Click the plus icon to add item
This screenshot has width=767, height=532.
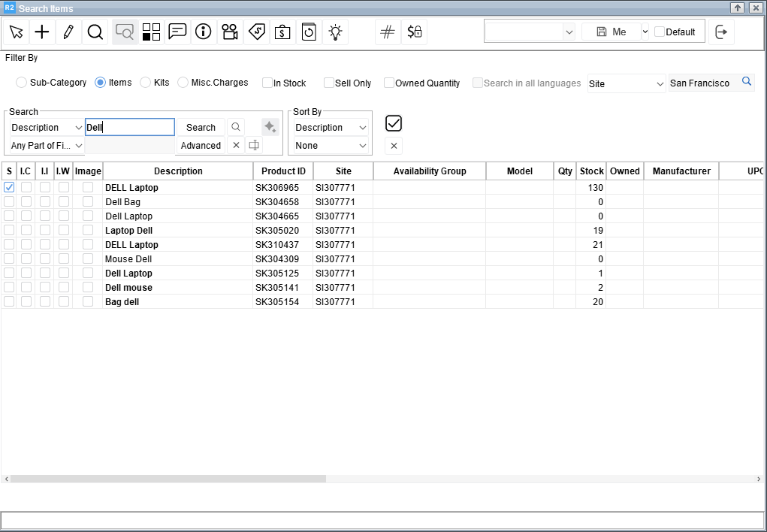[42, 32]
